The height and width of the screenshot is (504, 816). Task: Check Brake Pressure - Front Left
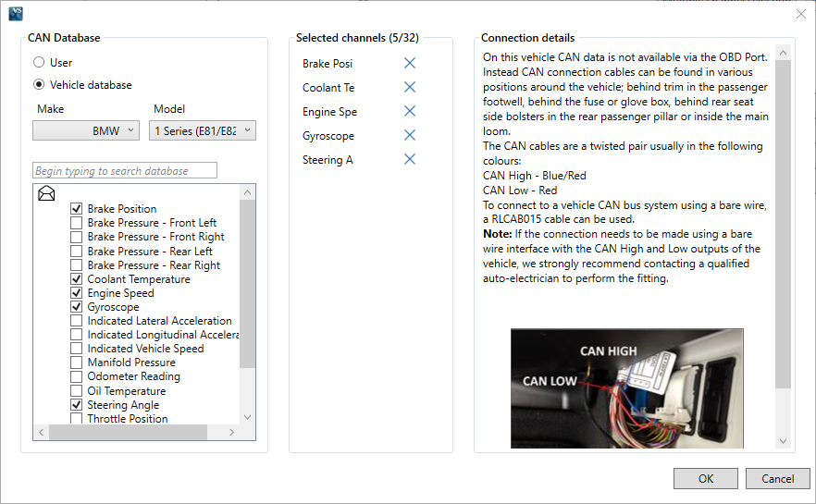(77, 223)
